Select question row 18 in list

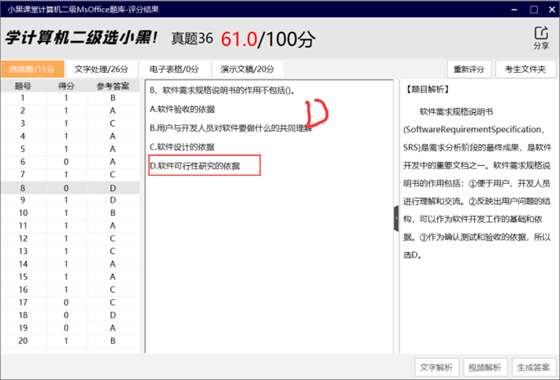pos(70,315)
